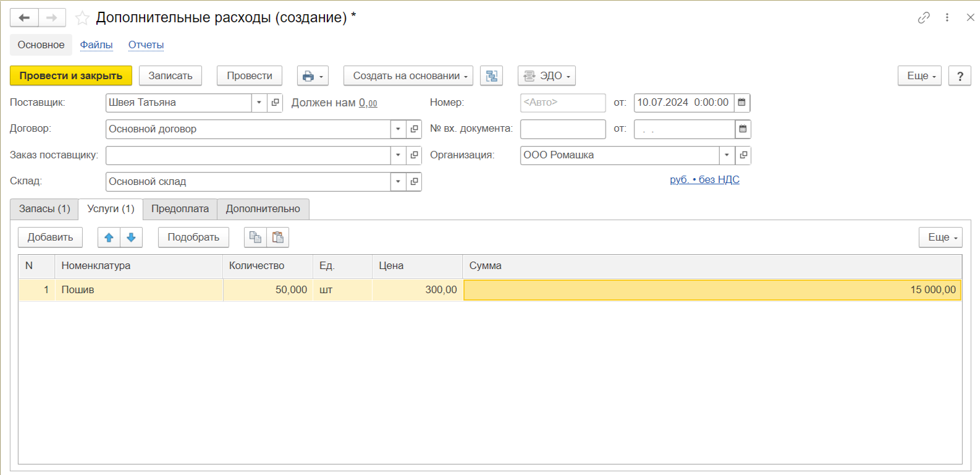Image resolution: width=980 pixels, height=475 pixels.
Task: Expand the Заказ поставщику dropdown list
Action: [x=398, y=155]
